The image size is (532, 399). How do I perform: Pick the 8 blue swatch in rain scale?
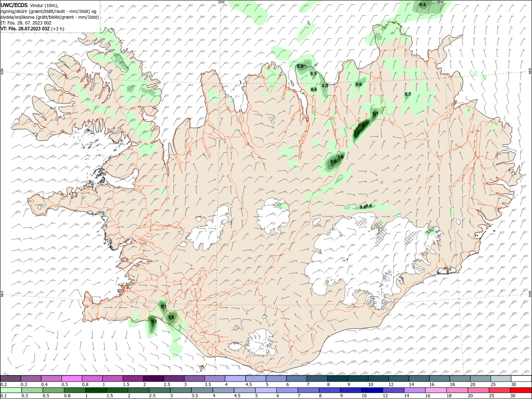click(330, 390)
